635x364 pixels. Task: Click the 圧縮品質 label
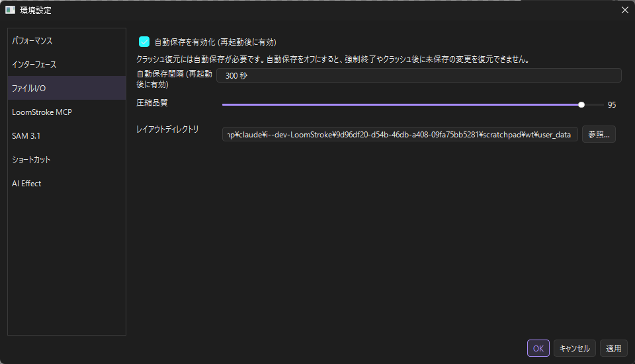152,103
